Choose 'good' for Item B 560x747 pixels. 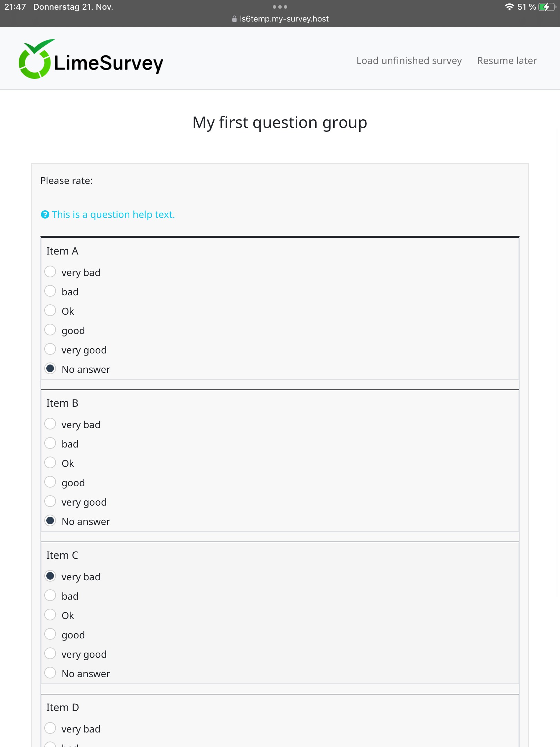pyautogui.click(x=50, y=482)
